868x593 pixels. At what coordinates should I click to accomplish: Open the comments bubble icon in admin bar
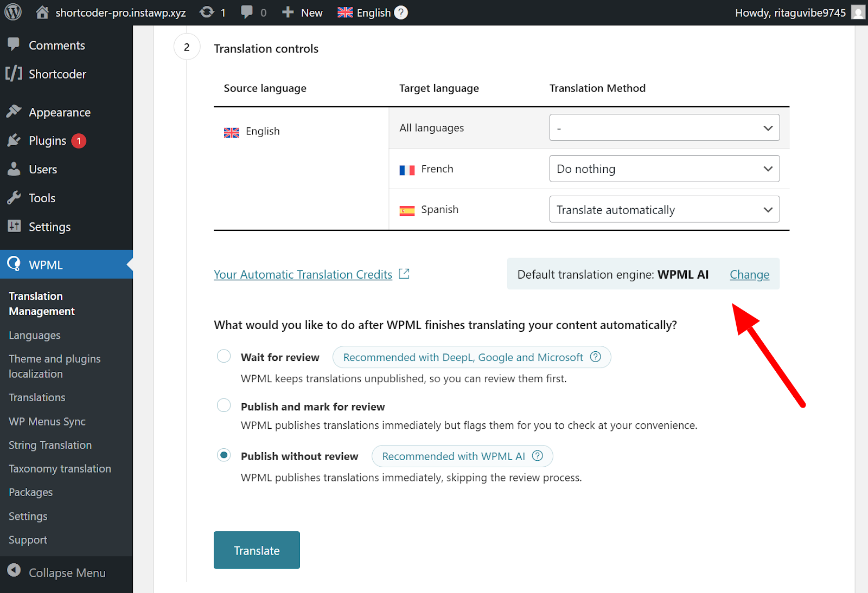click(x=247, y=12)
